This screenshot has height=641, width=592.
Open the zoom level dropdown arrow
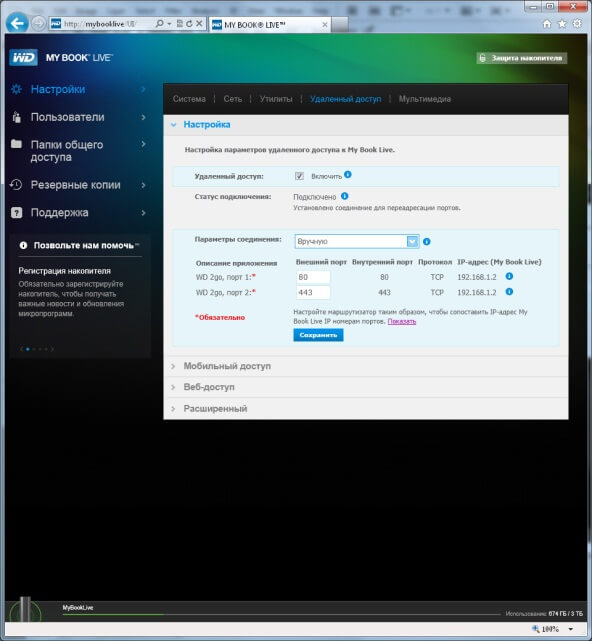(x=571, y=629)
